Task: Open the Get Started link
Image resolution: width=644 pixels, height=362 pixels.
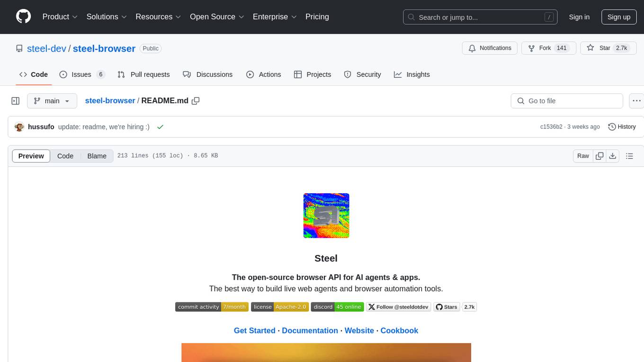Action: [x=254, y=331]
